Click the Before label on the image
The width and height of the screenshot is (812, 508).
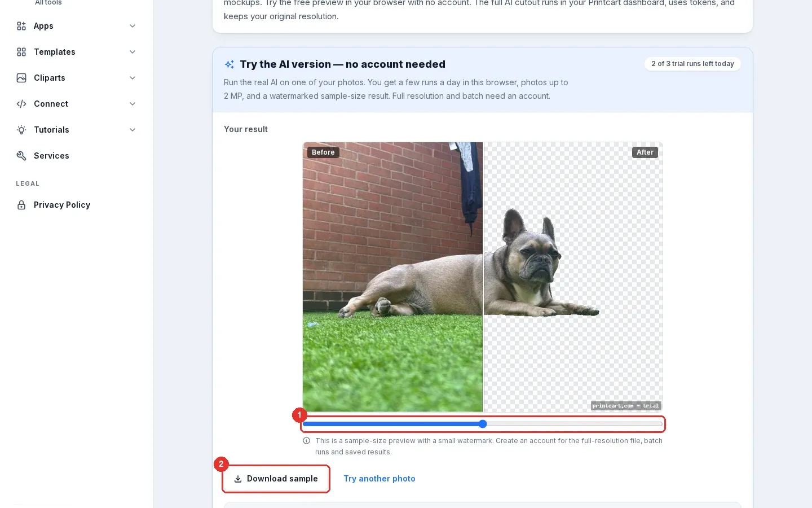point(323,152)
